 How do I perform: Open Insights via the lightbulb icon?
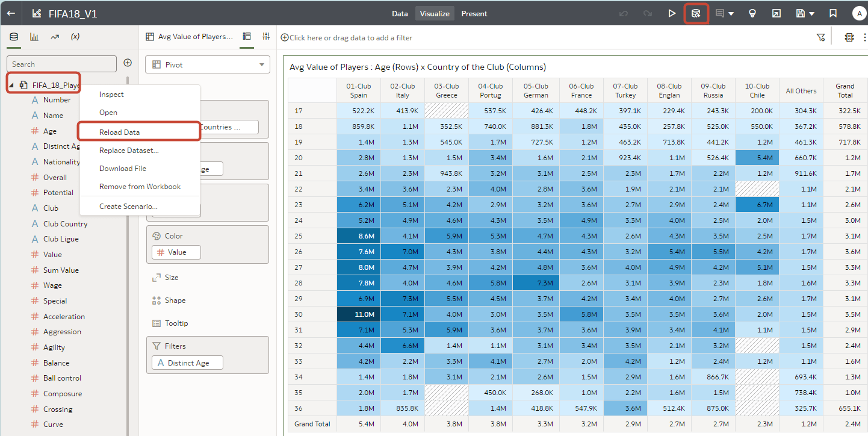point(752,13)
